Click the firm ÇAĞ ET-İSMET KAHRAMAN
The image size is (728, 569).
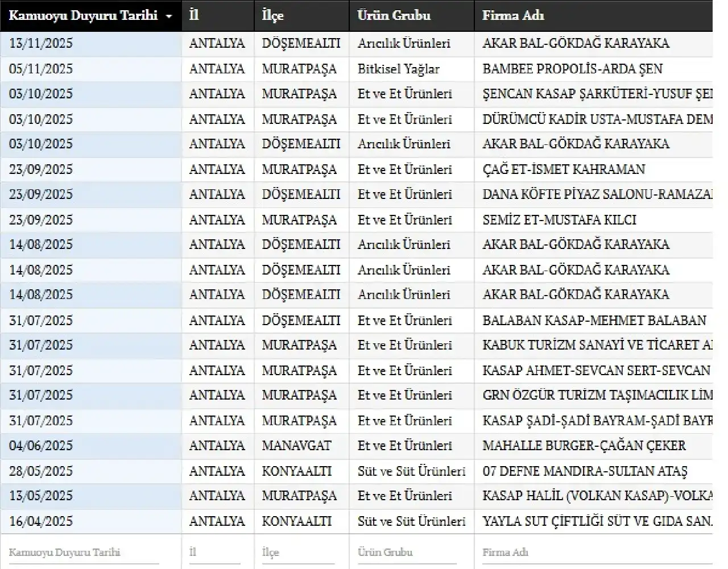[564, 169]
